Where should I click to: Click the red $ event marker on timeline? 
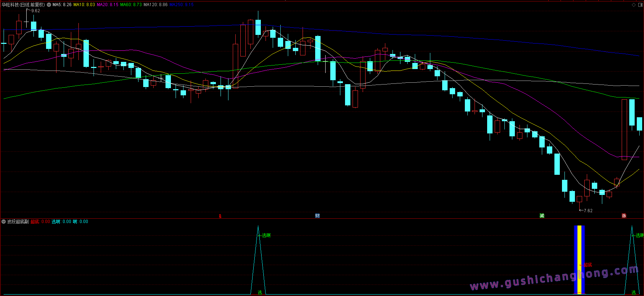(220, 216)
